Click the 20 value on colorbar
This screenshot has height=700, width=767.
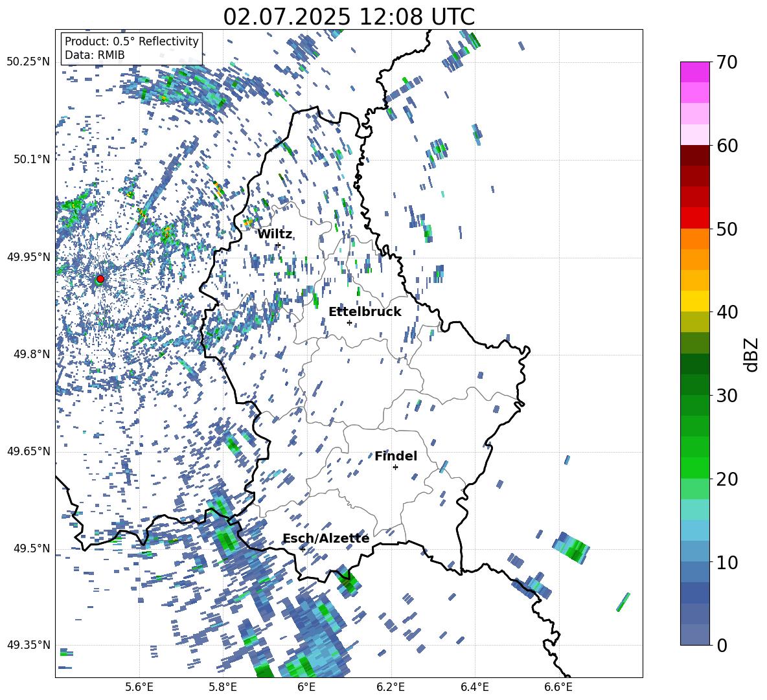tap(726, 479)
